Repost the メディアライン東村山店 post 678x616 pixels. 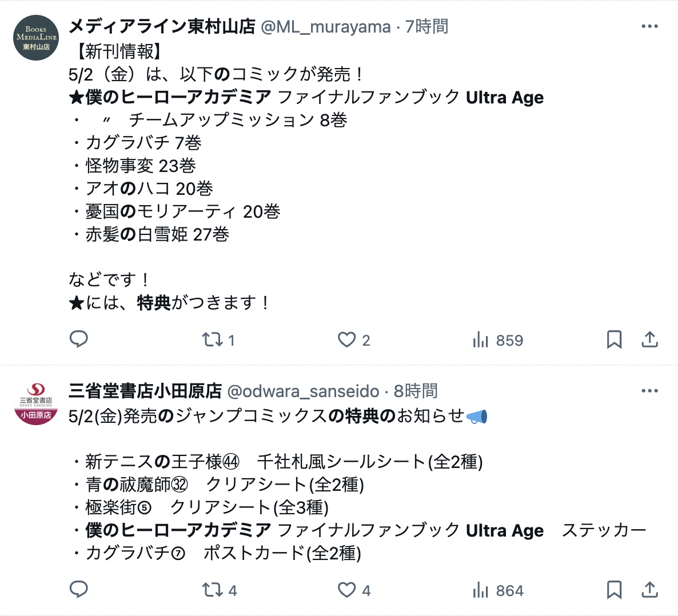tap(218, 340)
